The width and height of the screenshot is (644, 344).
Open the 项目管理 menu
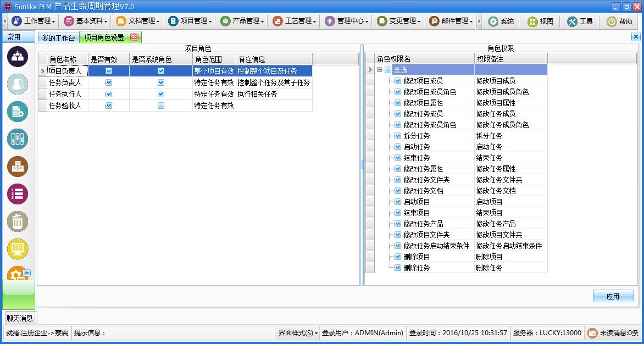coord(190,21)
